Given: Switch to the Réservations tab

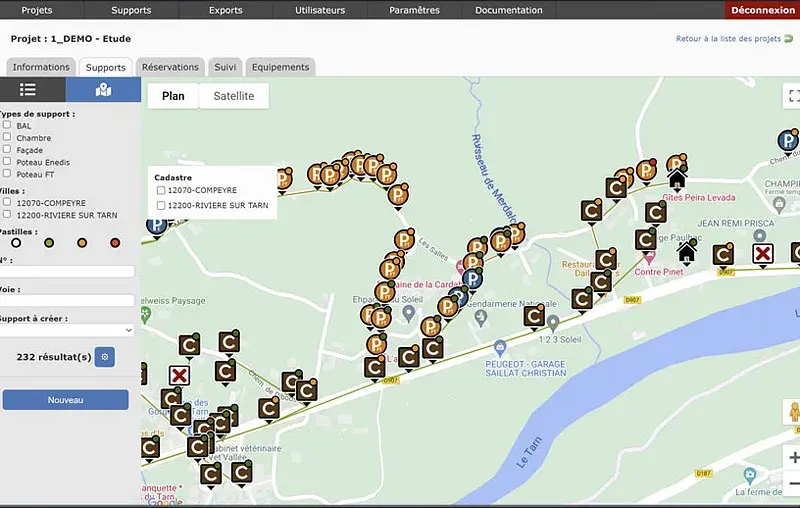Looking at the screenshot, I should coord(170,67).
